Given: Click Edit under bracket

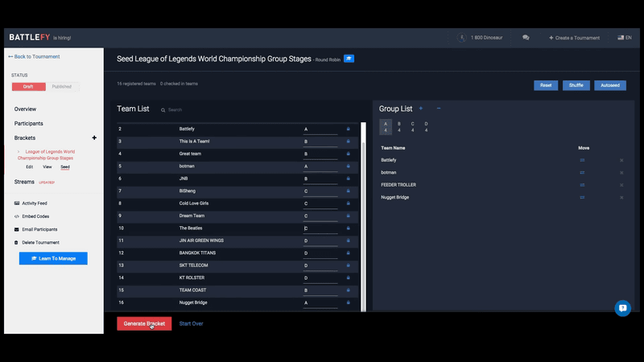Looking at the screenshot, I should click(30, 167).
